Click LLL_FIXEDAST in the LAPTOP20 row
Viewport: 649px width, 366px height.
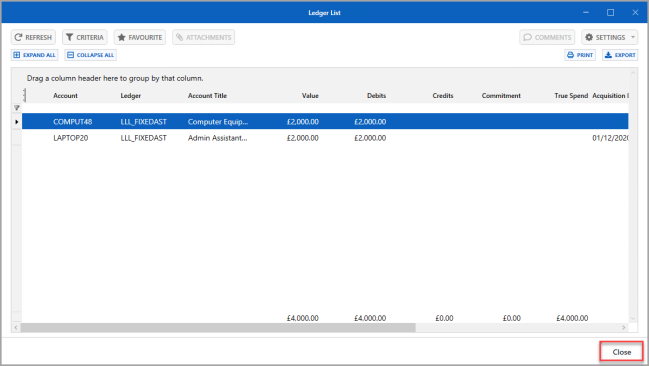point(143,138)
